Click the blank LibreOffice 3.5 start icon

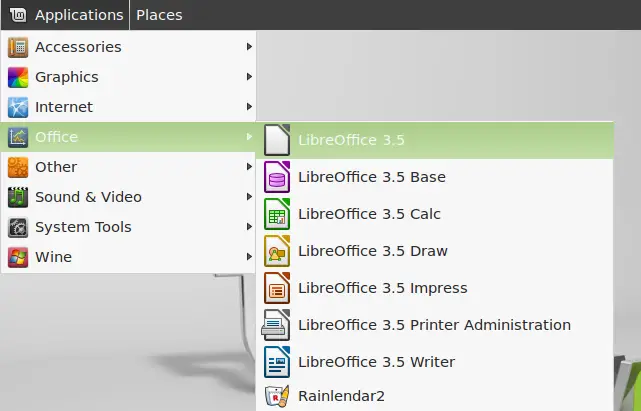tap(277, 140)
